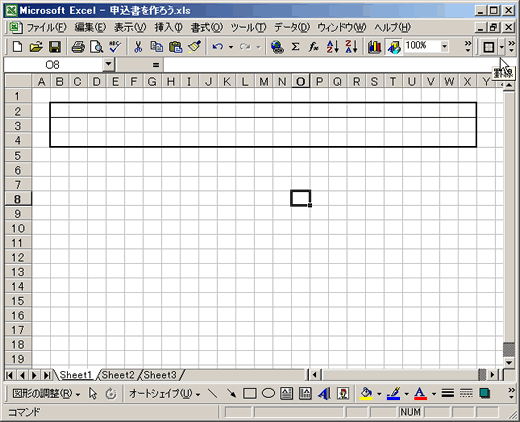Open the Zoom 100% dropdown
520x422 pixels.
click(444, 46)
